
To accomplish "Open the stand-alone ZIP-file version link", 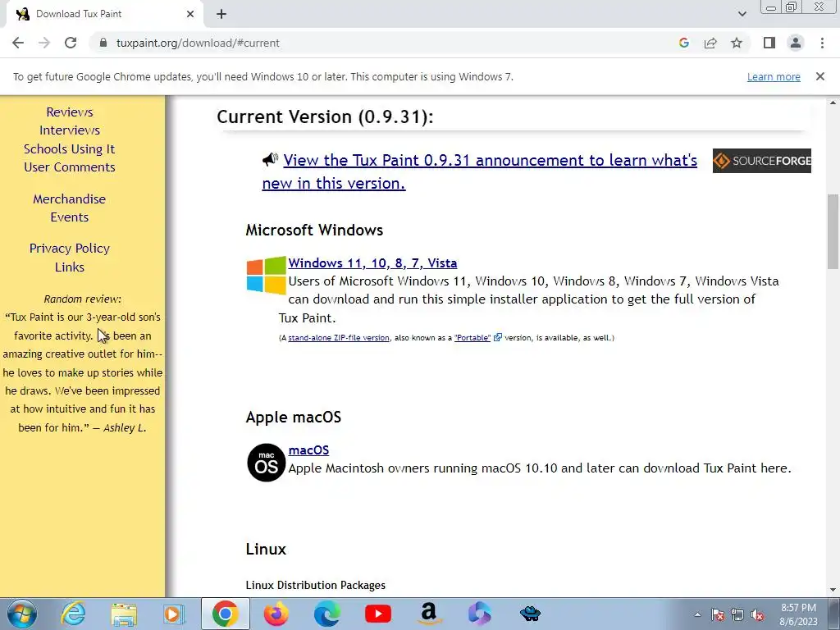I will click(339, 338).
